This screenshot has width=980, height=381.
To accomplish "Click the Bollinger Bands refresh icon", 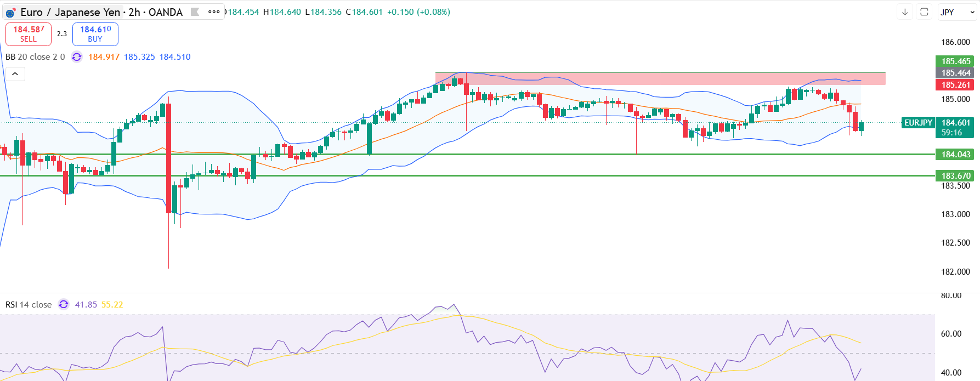I will 77,57.
